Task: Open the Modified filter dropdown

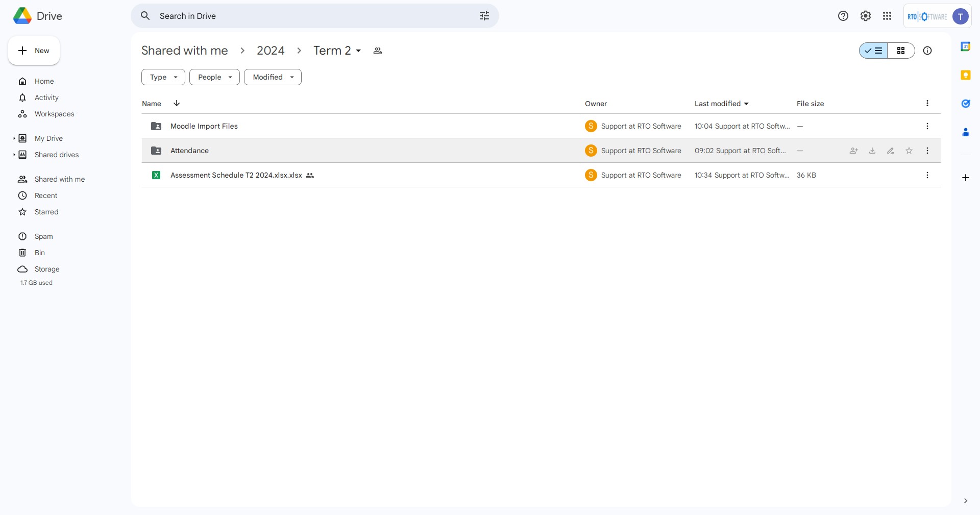Action: click(x=273, y=77)
